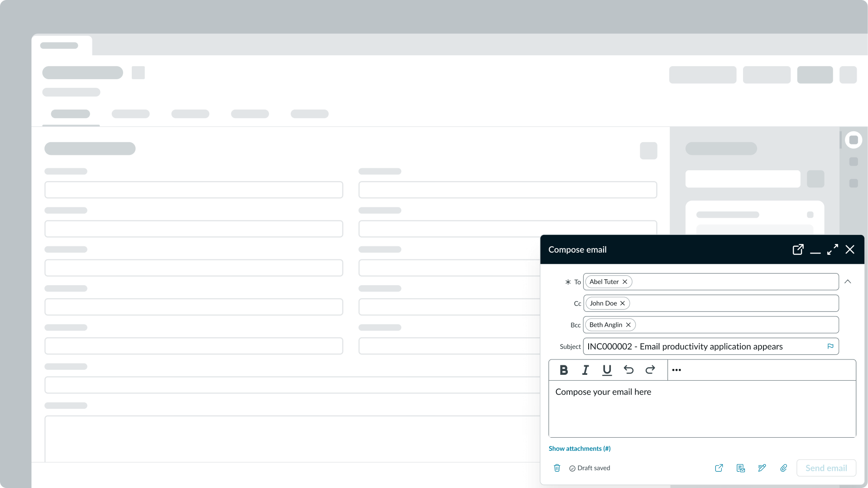The width and height of the screenshot is (868, 488).
Task: Remove Beth Anglin from the Bcc field
Action: (x=628, y=325)
